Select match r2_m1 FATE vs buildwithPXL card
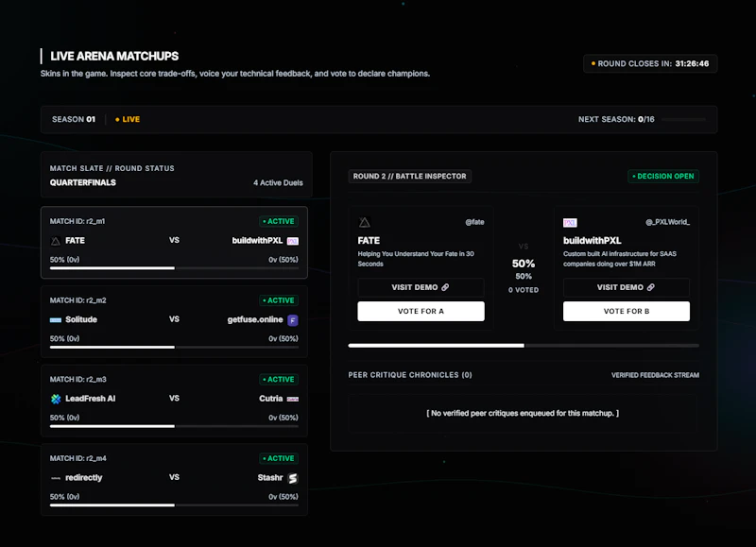This screenshot has width=756, height=547. point(174,243)
